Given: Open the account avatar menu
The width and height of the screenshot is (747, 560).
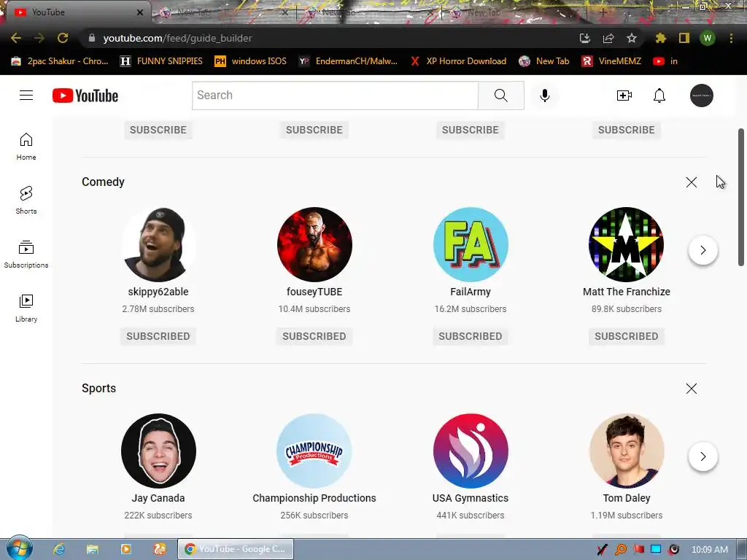Looking at the screenshot, I should tap(702, 96).
